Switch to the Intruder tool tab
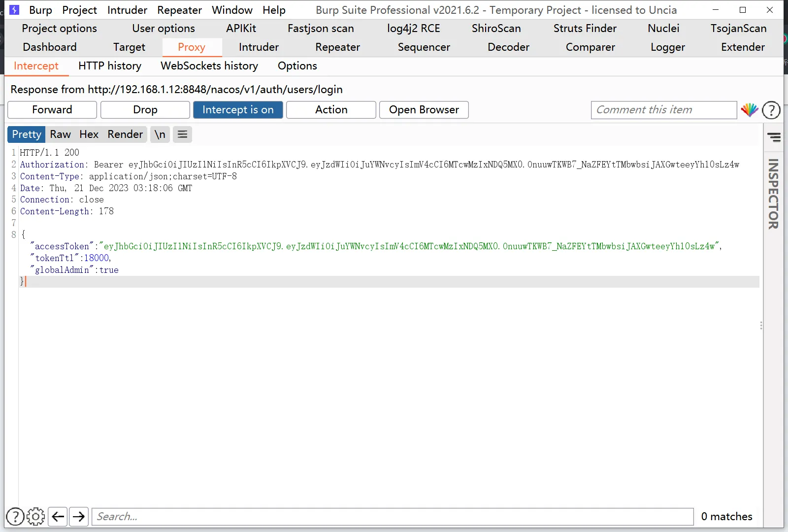Viewport: 788px width, 532px height. (x=259, y=47)
